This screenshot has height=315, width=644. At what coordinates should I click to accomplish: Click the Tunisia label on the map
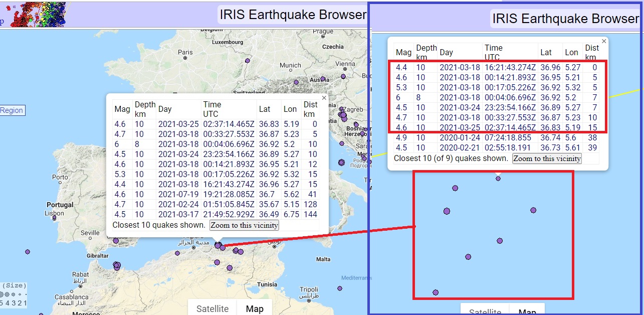(x=267, y=284)
